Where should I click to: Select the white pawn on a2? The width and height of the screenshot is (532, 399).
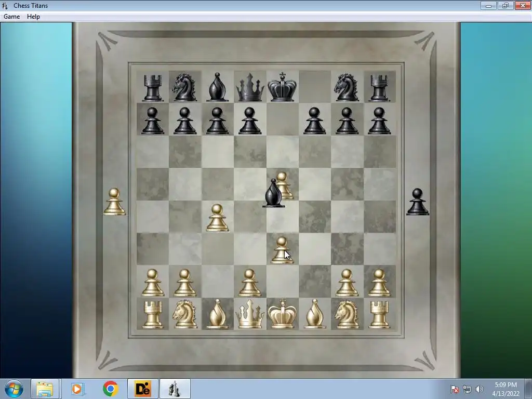152,283
